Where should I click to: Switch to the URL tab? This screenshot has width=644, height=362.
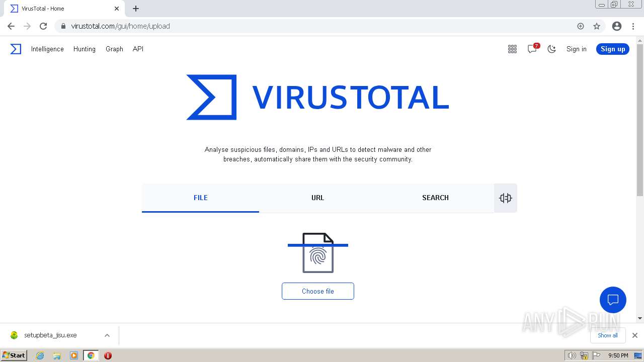317,198
